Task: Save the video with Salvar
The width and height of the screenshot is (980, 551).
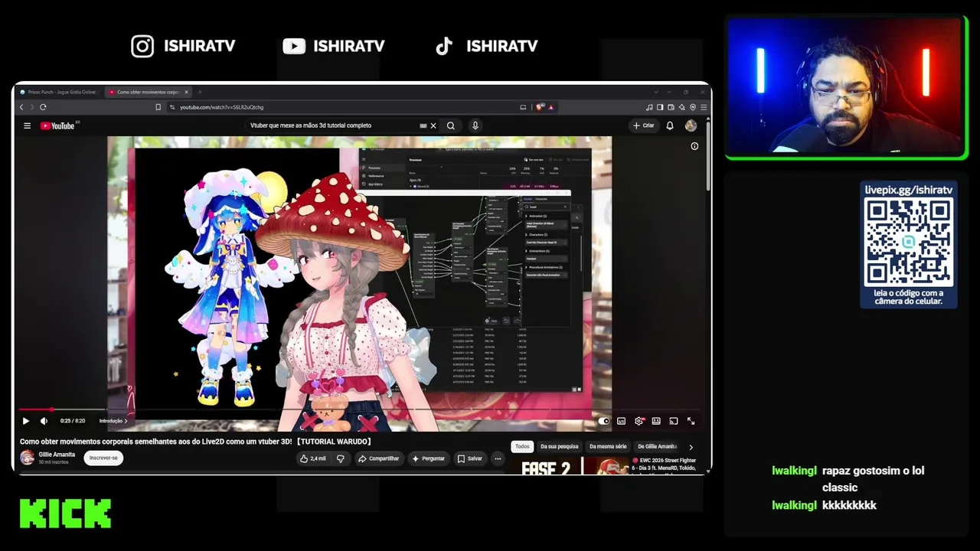Action: point(469,458)
